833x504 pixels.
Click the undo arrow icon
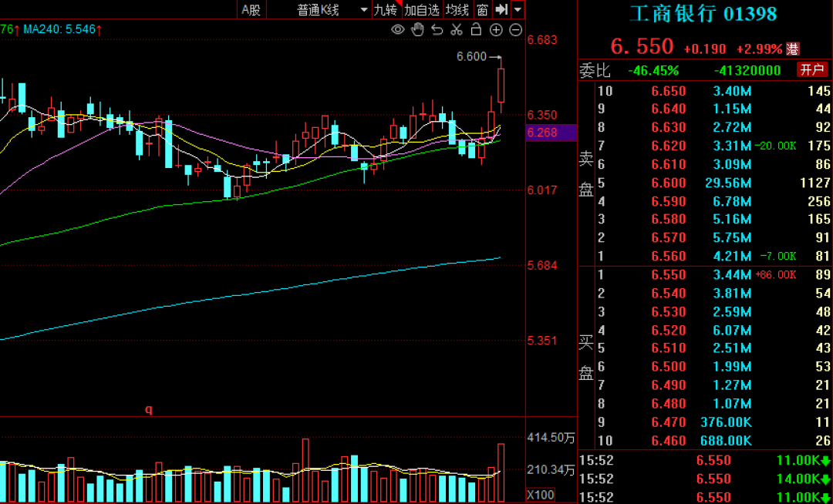click(437, 30)
